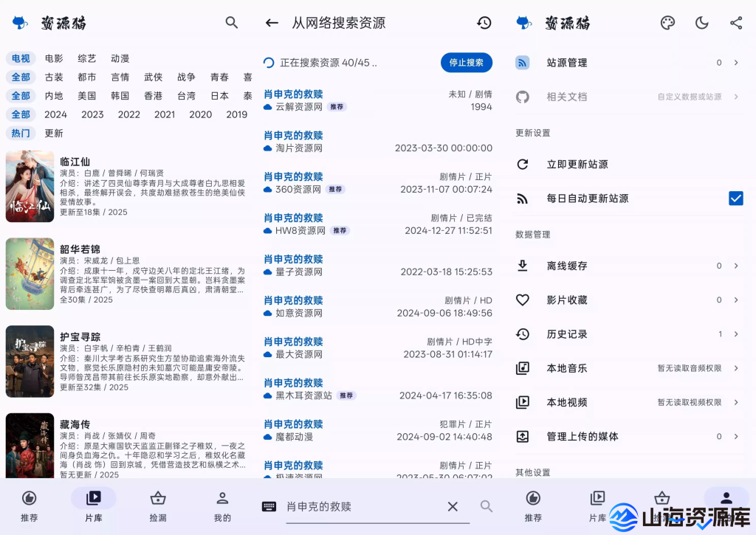The width and height of the screenshot is (756, 535).
Task: Tap the 停止搜索 button
Action: point(466,63)
